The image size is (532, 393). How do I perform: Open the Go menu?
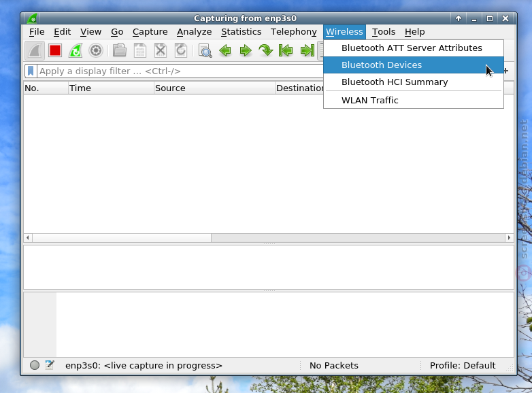point(117,32)
